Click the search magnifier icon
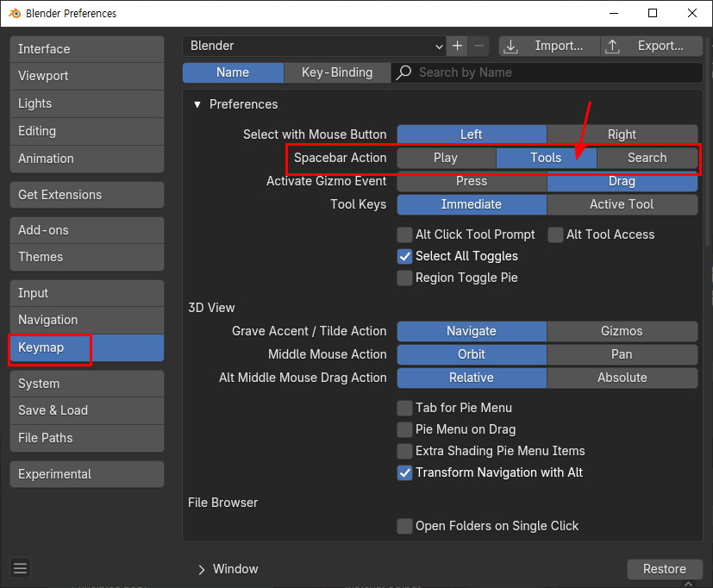The height and width of the screenshot is (588, 713). point(403,72)
